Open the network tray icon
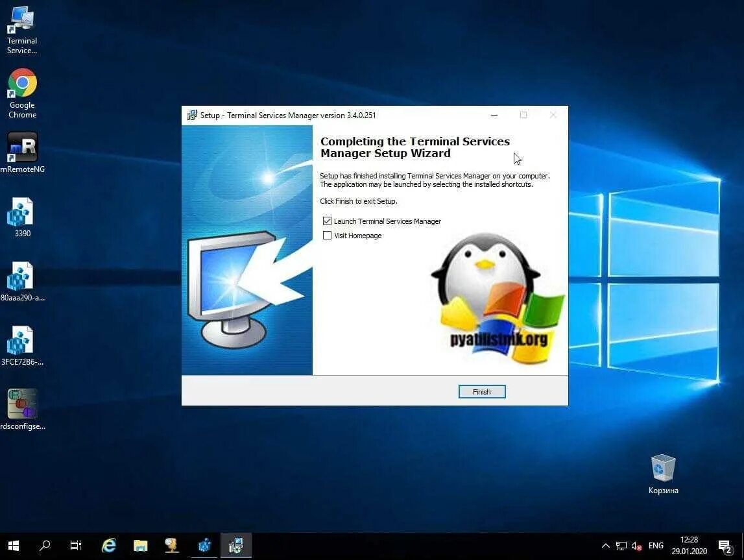The height and width of the screenshot is (560, 744). click(621, 546)
